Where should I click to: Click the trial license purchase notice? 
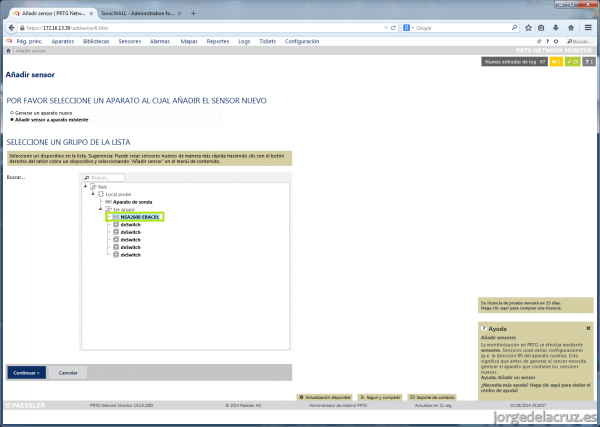(536, 305)
